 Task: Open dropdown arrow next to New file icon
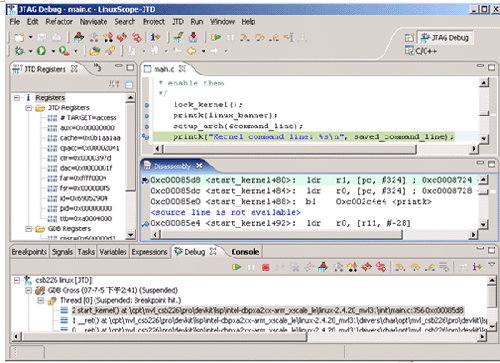click(30, 37)
